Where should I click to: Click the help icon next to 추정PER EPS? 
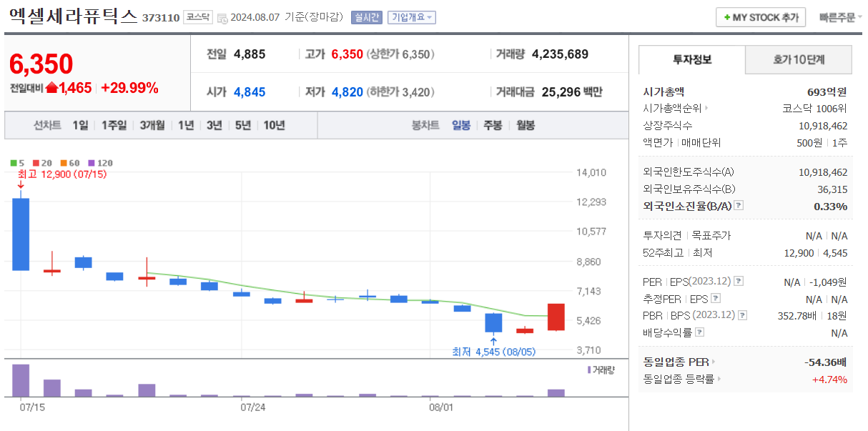pyautogui.click(x=716, y=299)
